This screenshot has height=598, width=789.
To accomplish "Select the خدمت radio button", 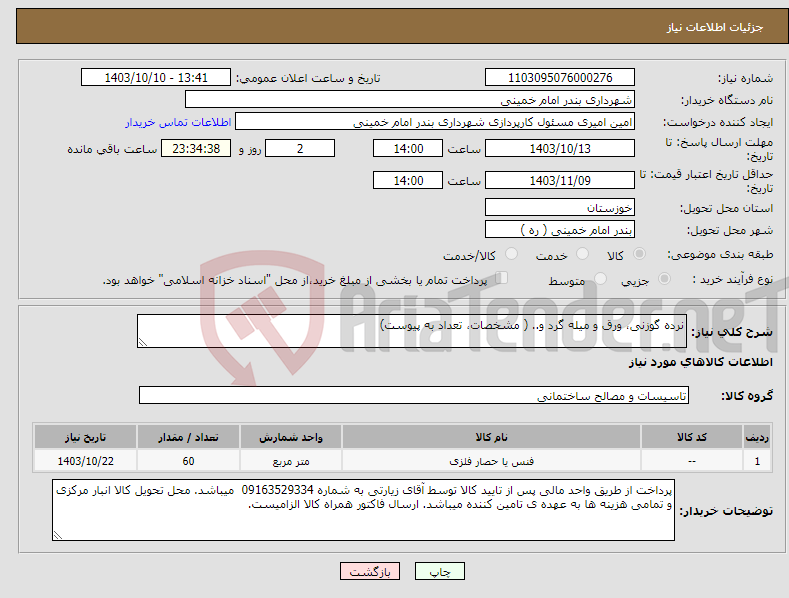I will pyautogui.click(x=583, y=254).
